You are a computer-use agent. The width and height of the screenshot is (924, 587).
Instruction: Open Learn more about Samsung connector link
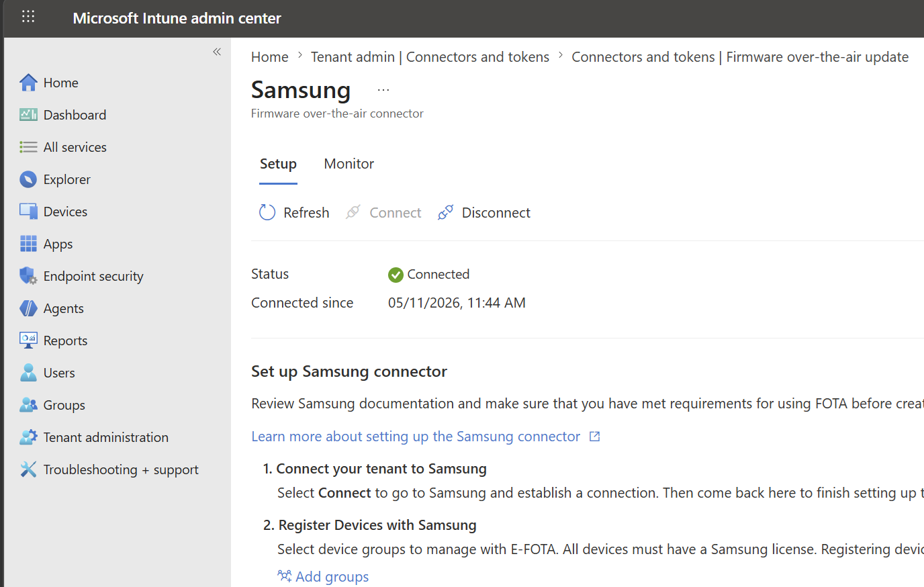point(416,437)
